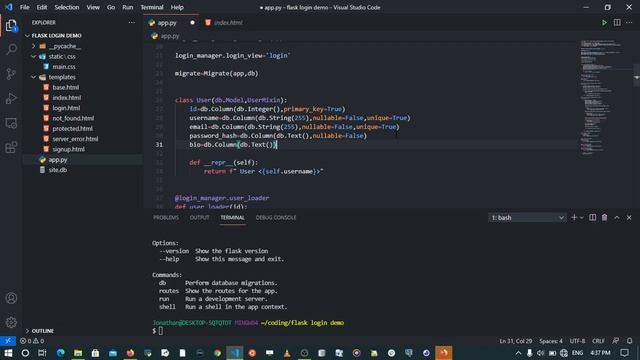Image resolution: width=640 pixels, height=360 pixels.
Task: Open the bash terminal selector dropdown
Action: click(527, 218)
